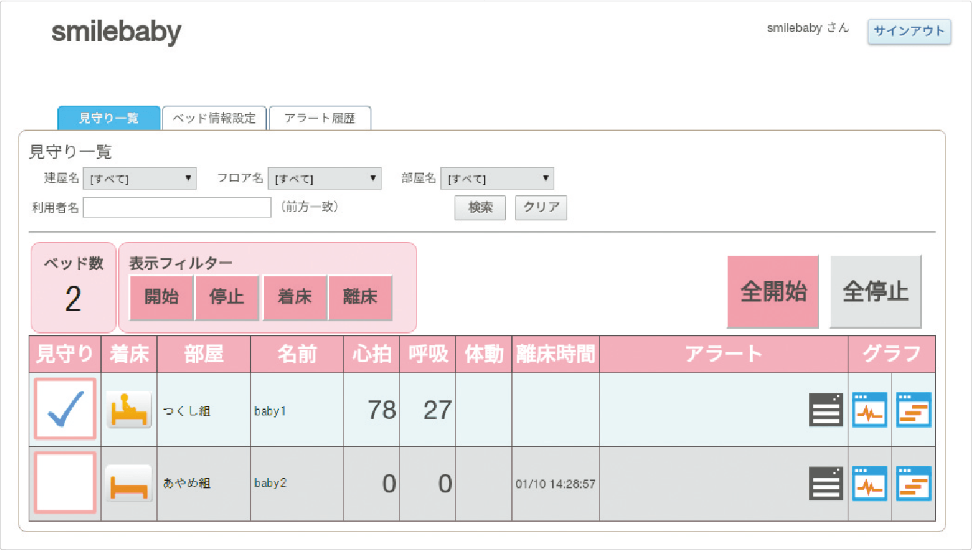Uncheck the monitoring checkbox for baby1
972x560 pixels.
[x=66, y=409]
